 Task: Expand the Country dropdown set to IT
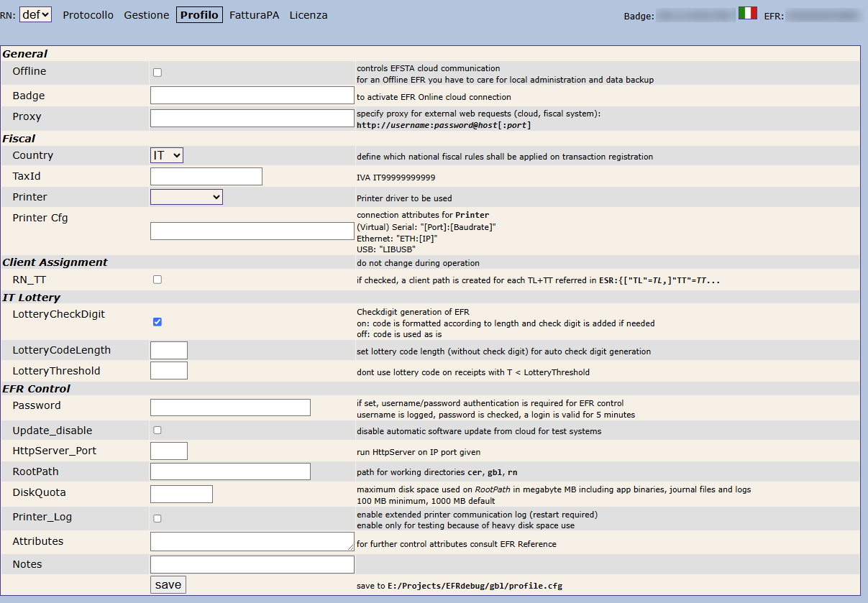point(167,155)
